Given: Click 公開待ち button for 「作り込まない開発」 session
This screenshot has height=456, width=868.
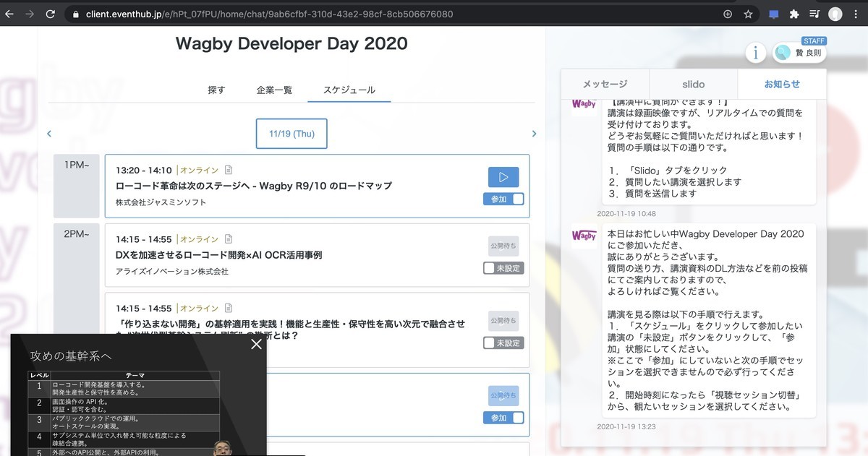Looking at the screenshot, I should pyautogui.click(x=503, y=320).
